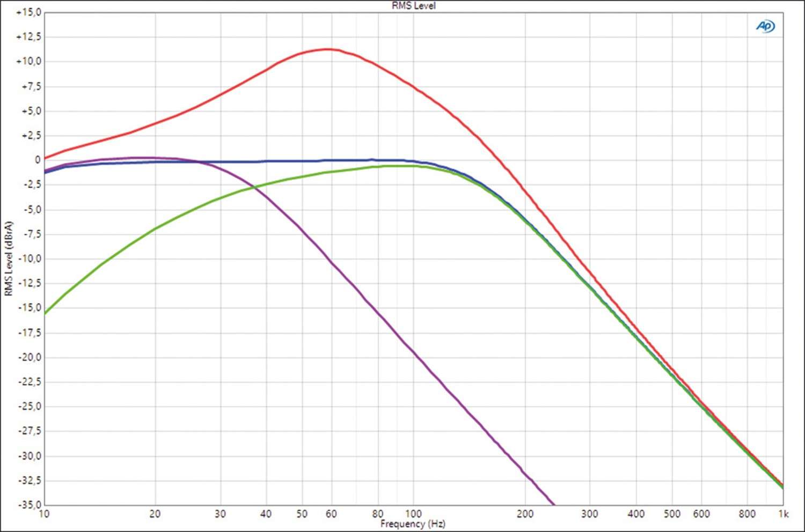Click the -15,0 y-axis value

[x=30, y=308]
